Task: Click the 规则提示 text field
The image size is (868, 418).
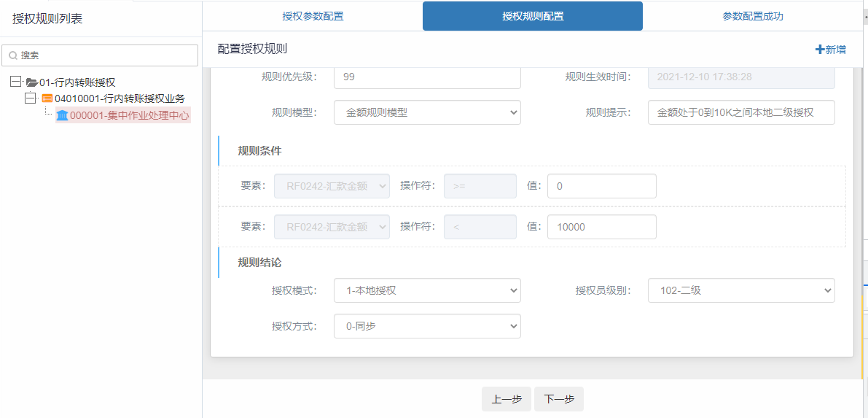Action: [741, 112]
